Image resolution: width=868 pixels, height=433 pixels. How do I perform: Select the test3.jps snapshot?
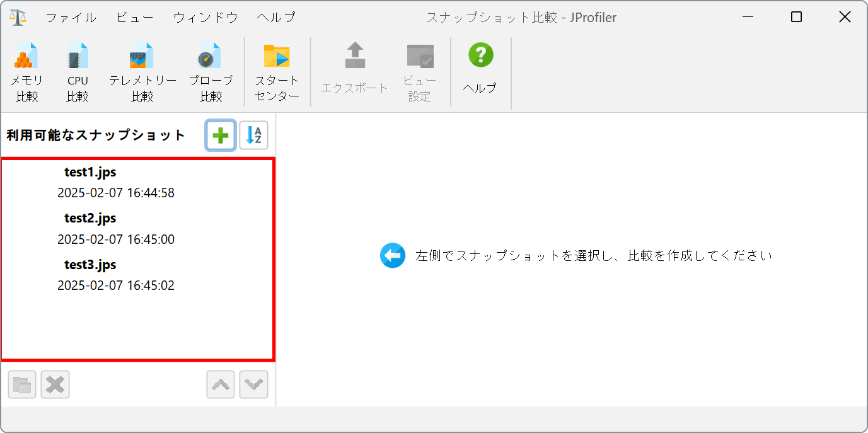coord(90,265)
